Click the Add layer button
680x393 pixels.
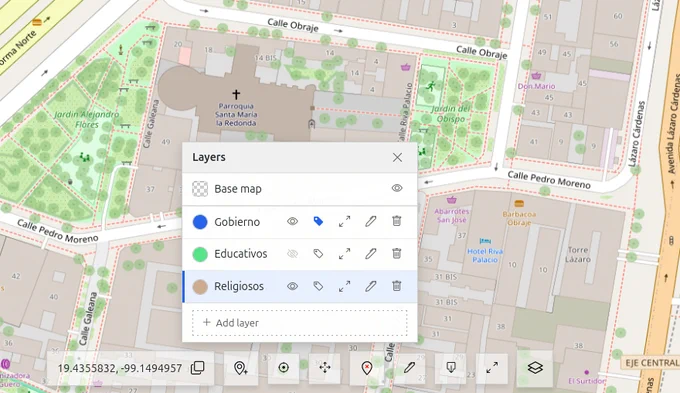click(x=300, y=323)
